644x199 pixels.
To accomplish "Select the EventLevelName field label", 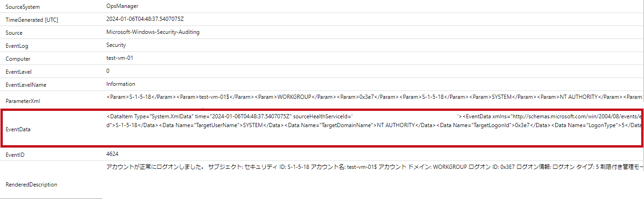I will tap(26, 85).
